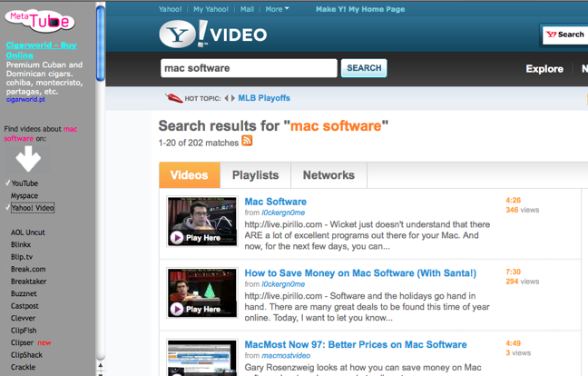Switch to the Playlists tab
The height and width of the screenshot is (376, 588).
255,175
